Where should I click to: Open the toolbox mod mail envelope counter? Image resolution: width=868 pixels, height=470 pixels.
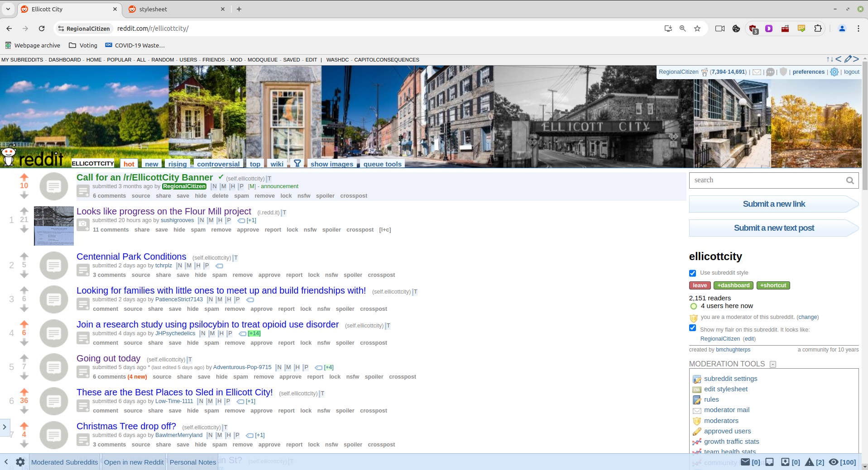point(750,462)
